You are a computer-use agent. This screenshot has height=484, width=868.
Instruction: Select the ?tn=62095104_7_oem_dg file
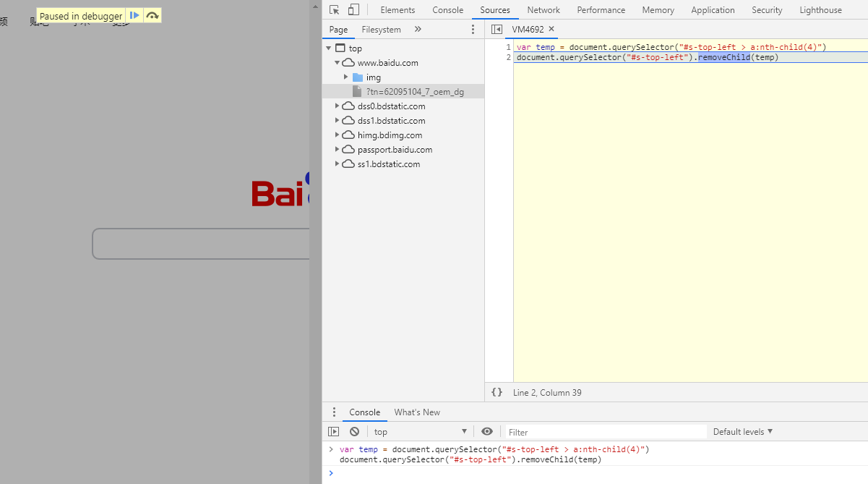(415, 92)
